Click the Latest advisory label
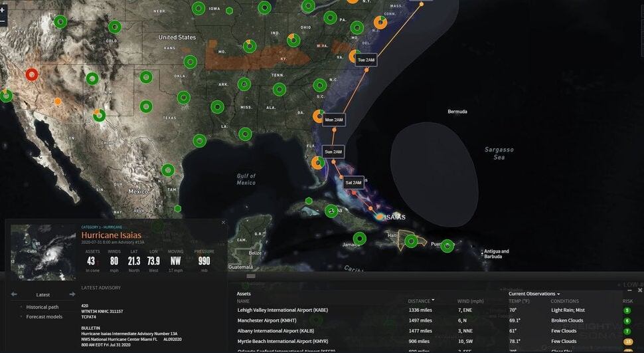The width and height of the screenshot is (644, 353). pyautogui.click(x=43, y=294)
